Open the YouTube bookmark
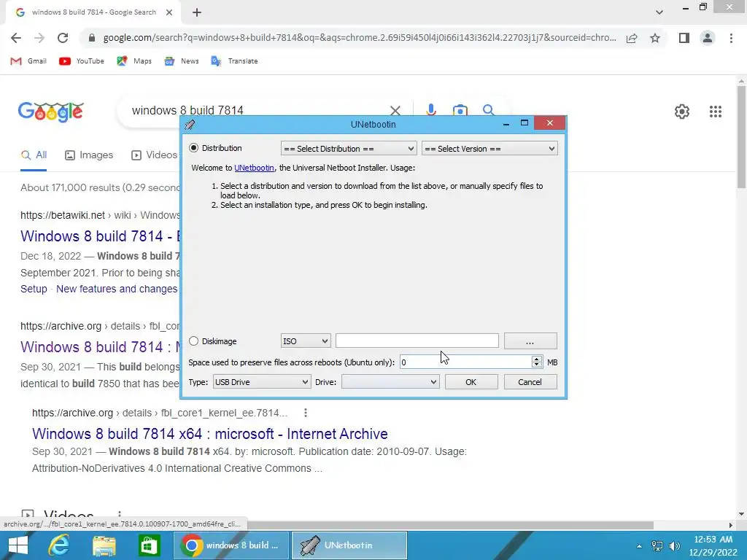 (82, 61)
